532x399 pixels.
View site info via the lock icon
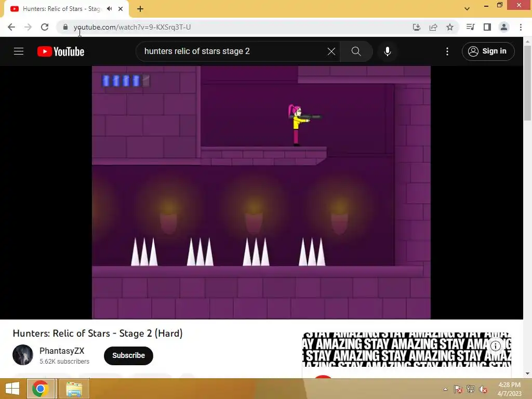(x=65, y=27)
